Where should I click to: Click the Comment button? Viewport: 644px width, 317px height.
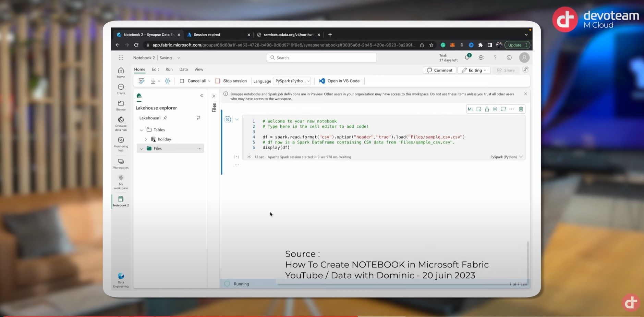(440, 70)
